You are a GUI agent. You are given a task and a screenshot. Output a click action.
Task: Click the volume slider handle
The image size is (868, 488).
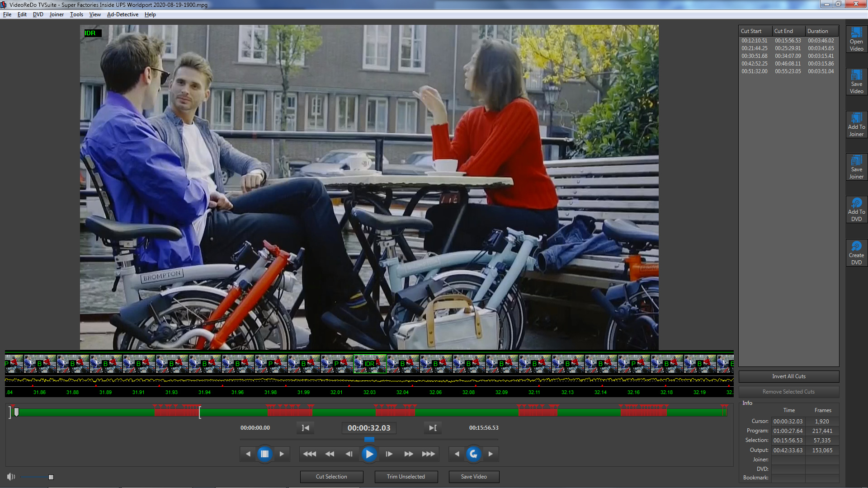pos(51,477)
